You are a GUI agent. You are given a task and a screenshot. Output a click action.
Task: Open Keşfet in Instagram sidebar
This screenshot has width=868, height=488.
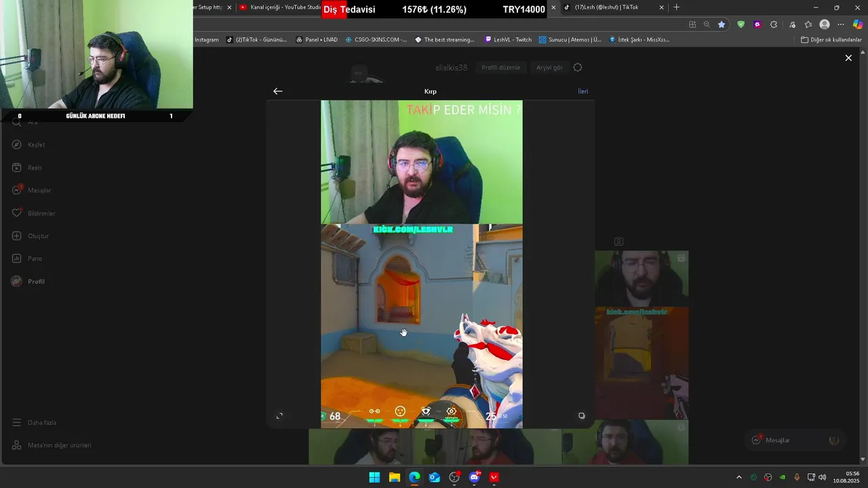pos(29,144)
